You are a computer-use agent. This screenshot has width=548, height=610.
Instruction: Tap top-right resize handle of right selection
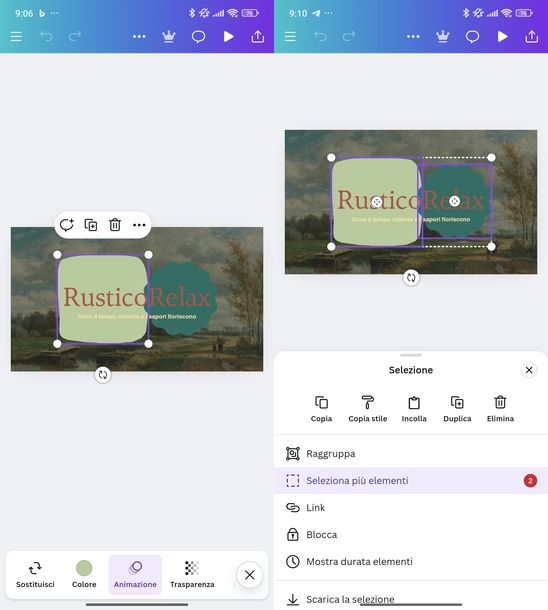click(x=491, y=158)
